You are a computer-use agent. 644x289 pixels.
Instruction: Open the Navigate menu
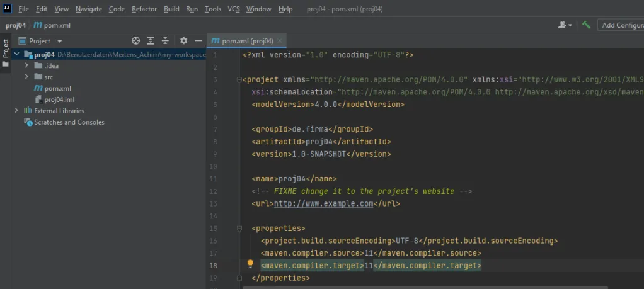(x=89, y=9)
